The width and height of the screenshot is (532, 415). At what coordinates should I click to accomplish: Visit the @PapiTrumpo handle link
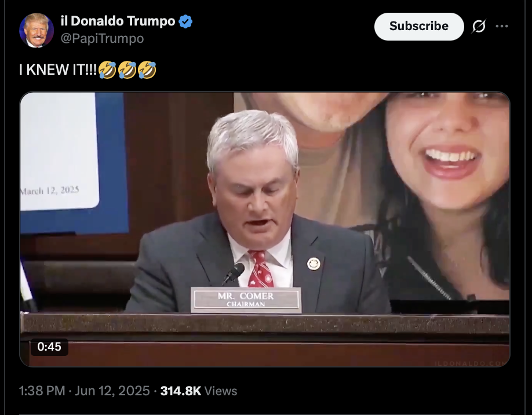coord(102,38)
